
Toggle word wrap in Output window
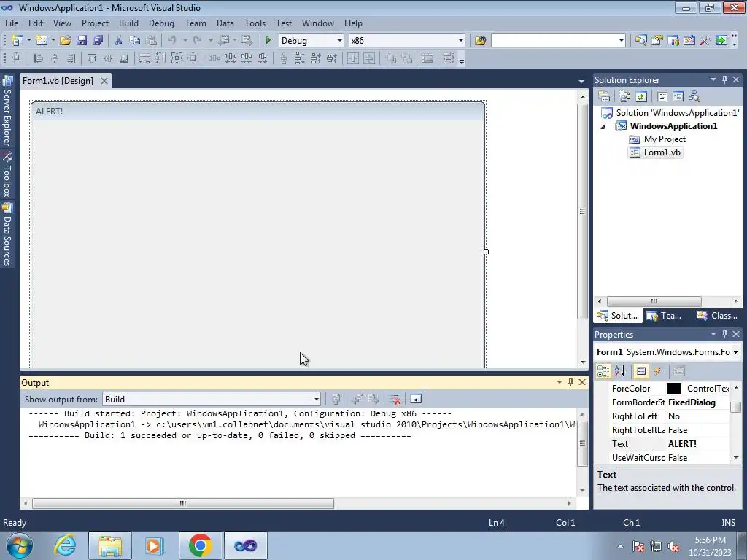(415, 399)
